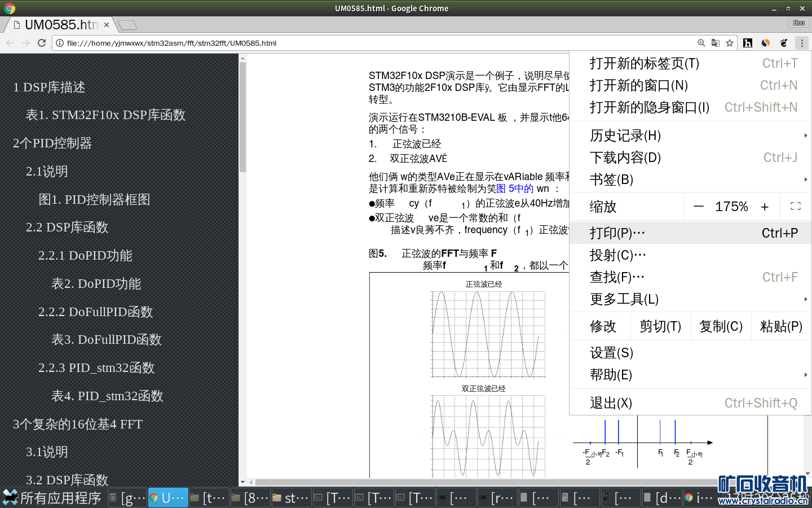Click the orange-blue swirl extension icon
Screen dimensions: 812x508
point(766,43)
